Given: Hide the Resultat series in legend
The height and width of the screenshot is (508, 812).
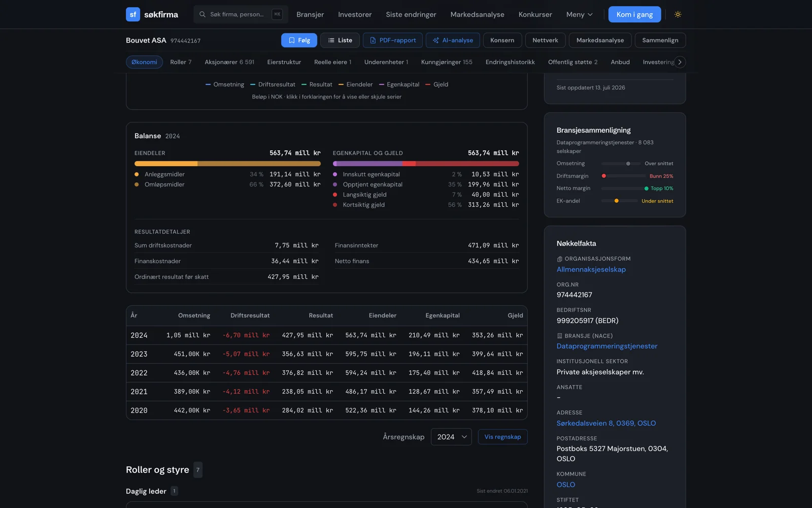Looking at the screenshot, I should 317,84.
